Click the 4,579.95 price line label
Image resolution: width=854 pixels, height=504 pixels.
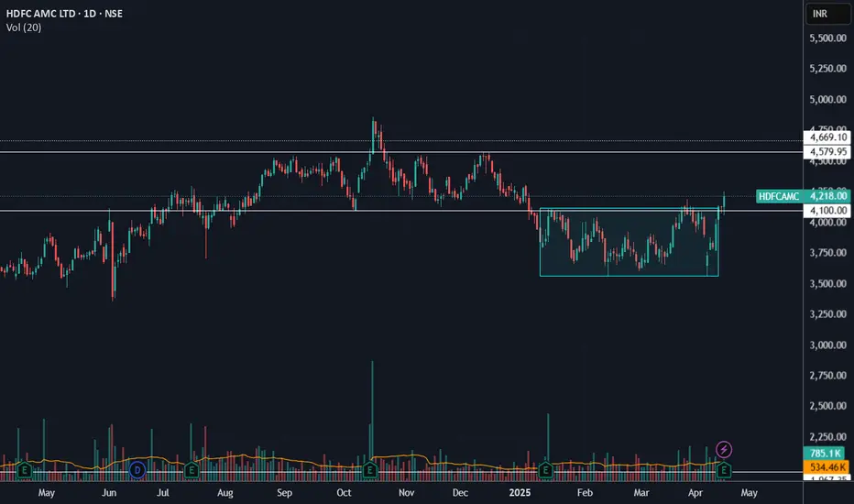point(827,151)
